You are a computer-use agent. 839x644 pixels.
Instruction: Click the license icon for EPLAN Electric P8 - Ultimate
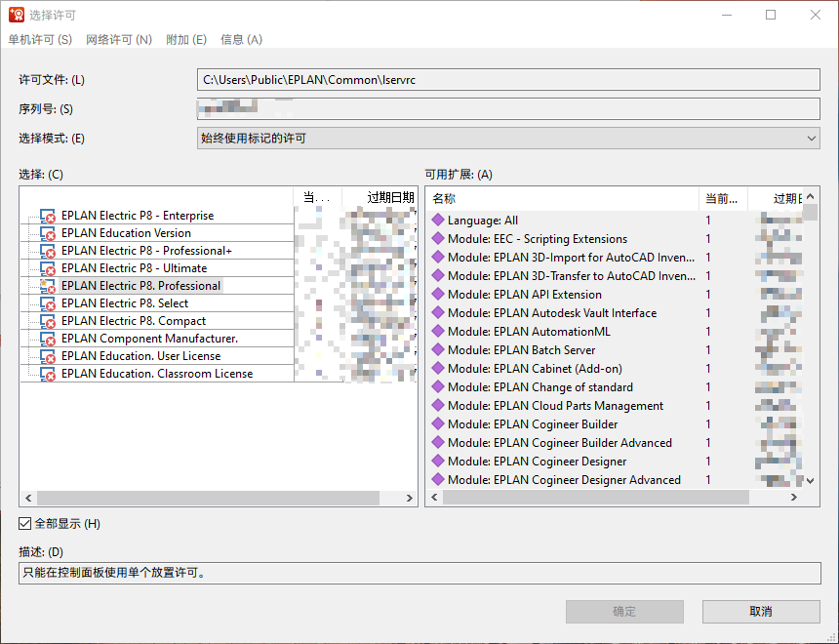(x=48, y=268)
